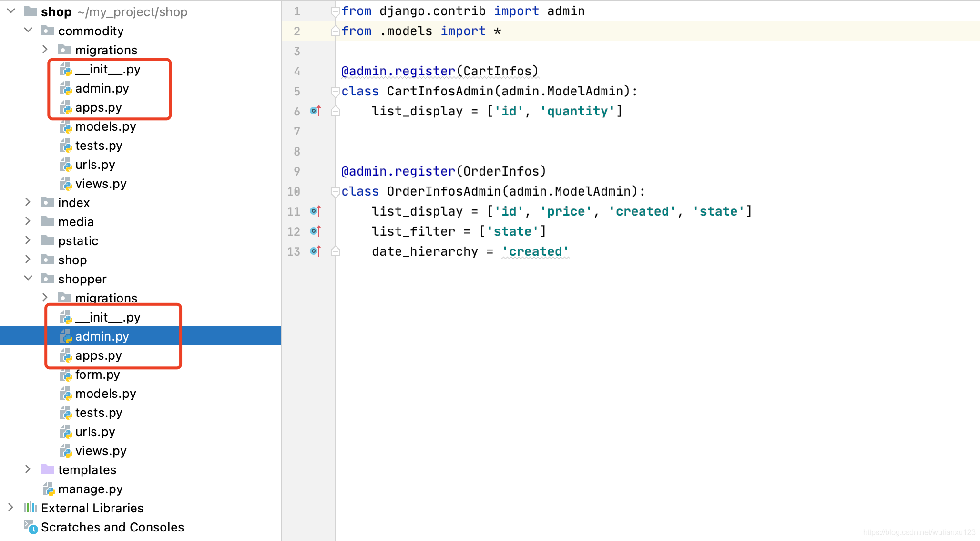Open models.py in shopper folder
980x541 pixels.
point(105,394)
